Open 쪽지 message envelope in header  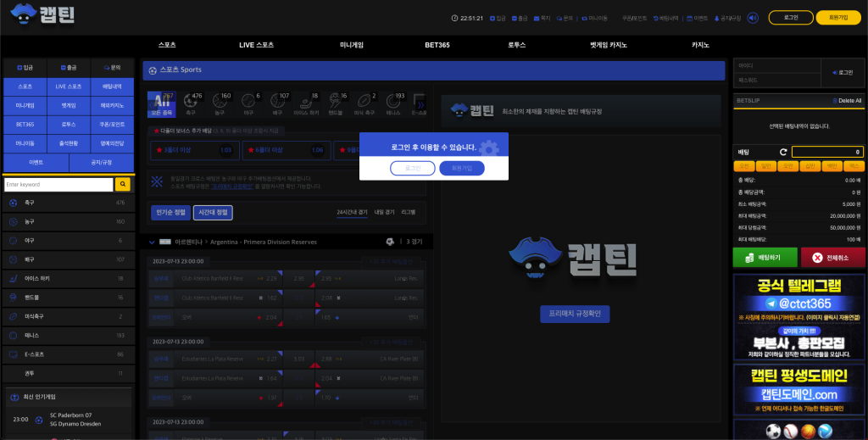[x=542, y=19]
